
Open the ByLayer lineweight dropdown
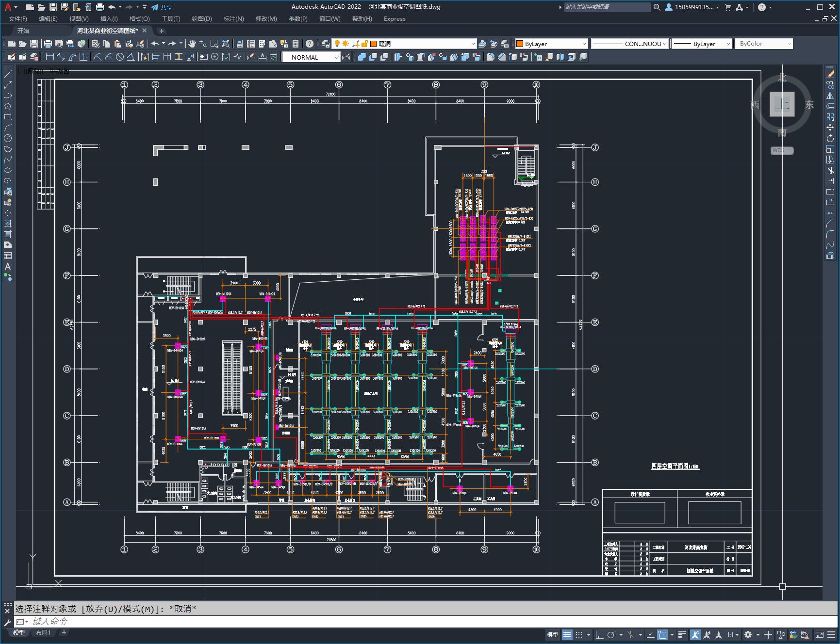(702, 44)
